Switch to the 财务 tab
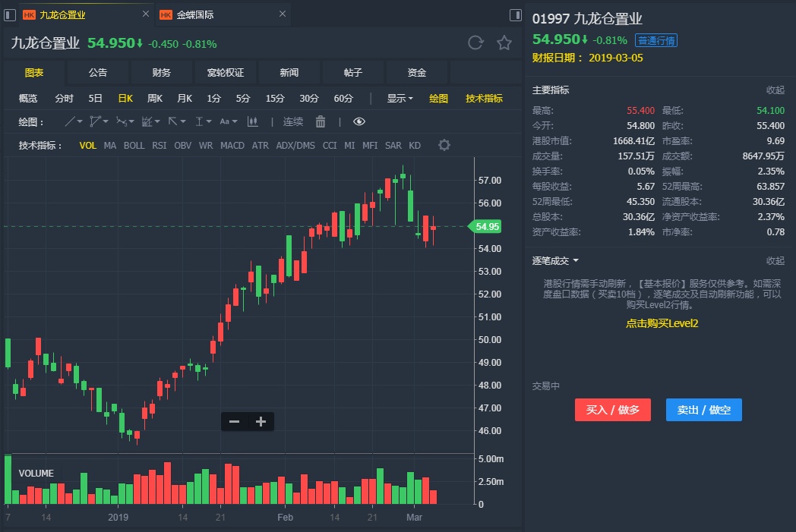This screenshot has height=532, width=796. pos(162,72)
